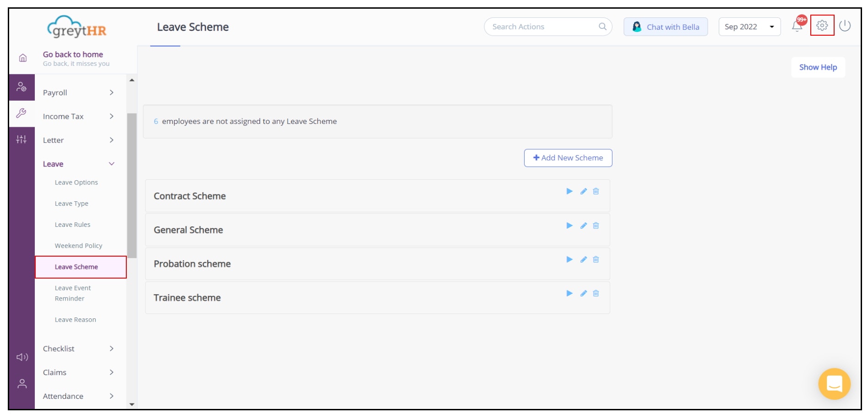Screen dimensions: 868x419
Task: Click the play arrow for Probation scheme
Action: (x=569, y=259)
